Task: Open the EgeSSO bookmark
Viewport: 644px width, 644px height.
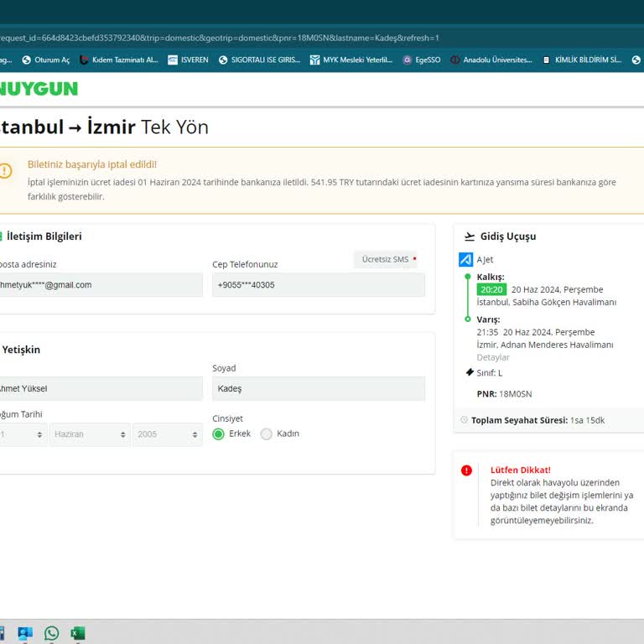Action: pos(421,60)
